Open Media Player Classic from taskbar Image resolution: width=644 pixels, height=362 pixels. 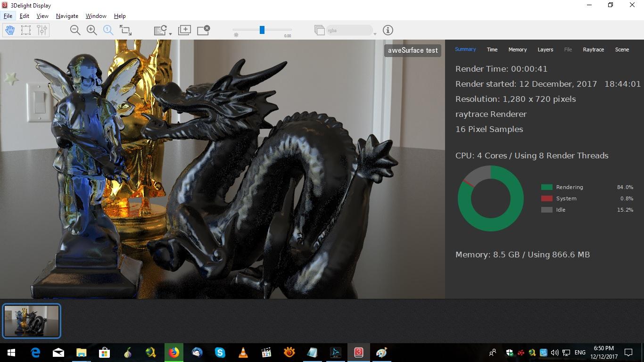[x=266, y=352]
